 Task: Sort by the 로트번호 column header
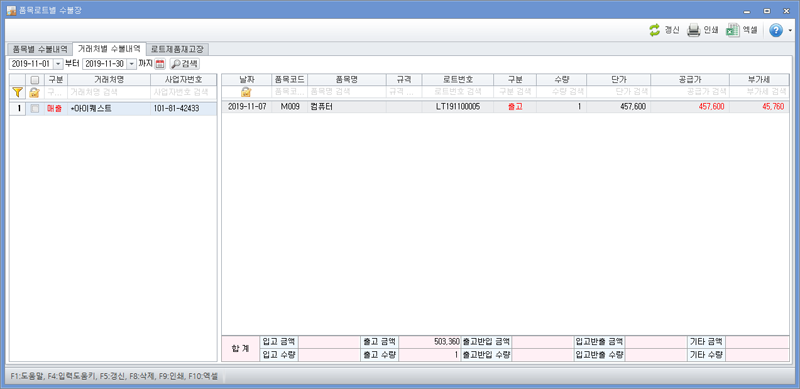click(458, 79)
